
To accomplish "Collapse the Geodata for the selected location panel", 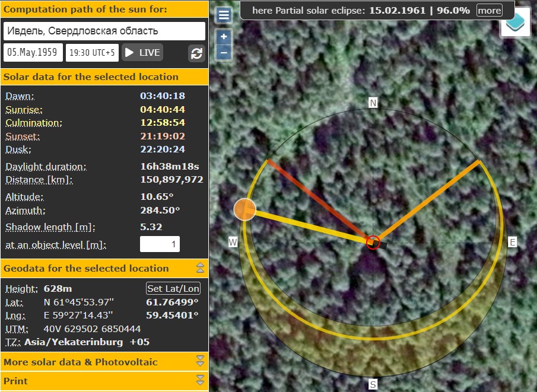I will 200,269.
